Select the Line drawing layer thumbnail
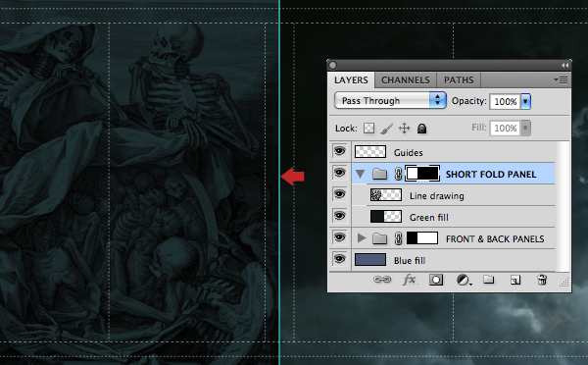 pyautogui.click(x=386, y=195)
